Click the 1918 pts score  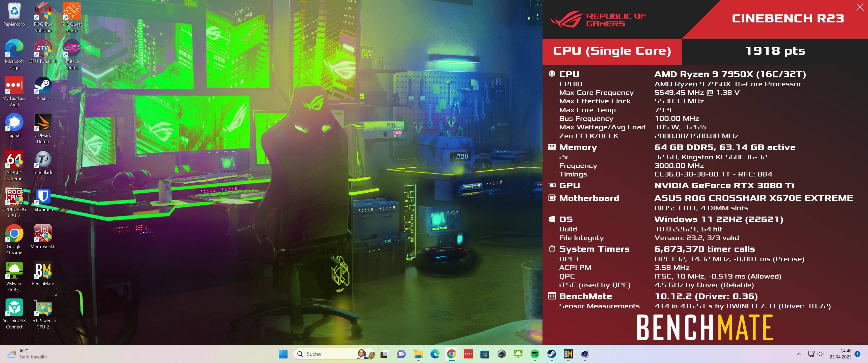775,51
